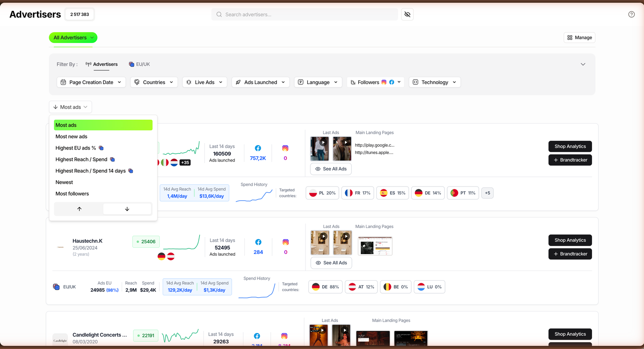
Task: Click the +35 countries badge
Action: click(185, 162)
